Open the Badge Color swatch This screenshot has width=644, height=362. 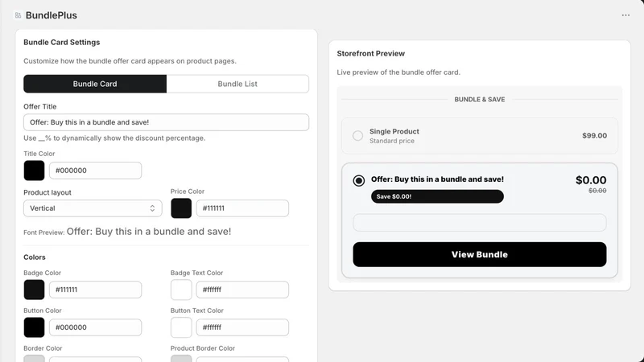click(x=34, y=290)
